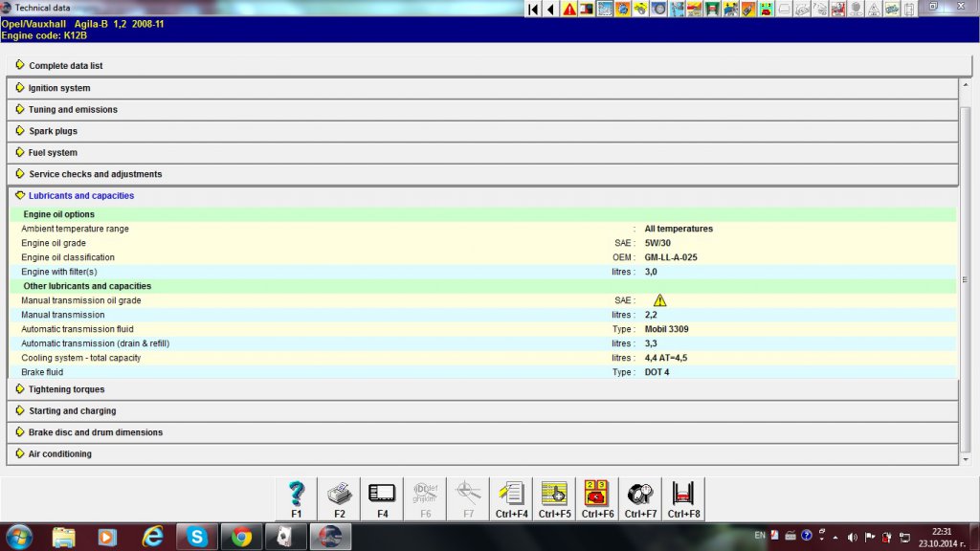
Task: Click the Ctrl+F8 vehicle lift icon
Action: coord(684,498)
